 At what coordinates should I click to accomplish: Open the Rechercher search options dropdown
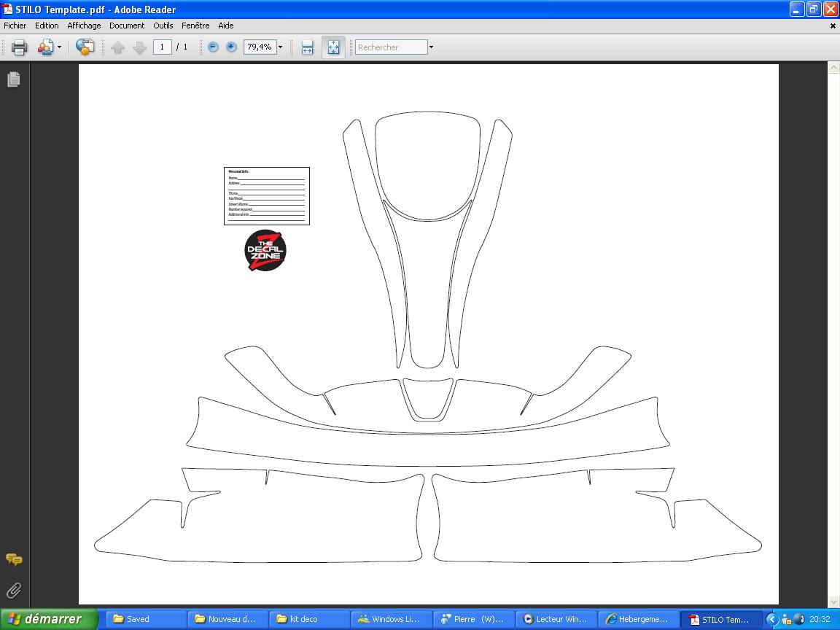click(x=431, y=47)
